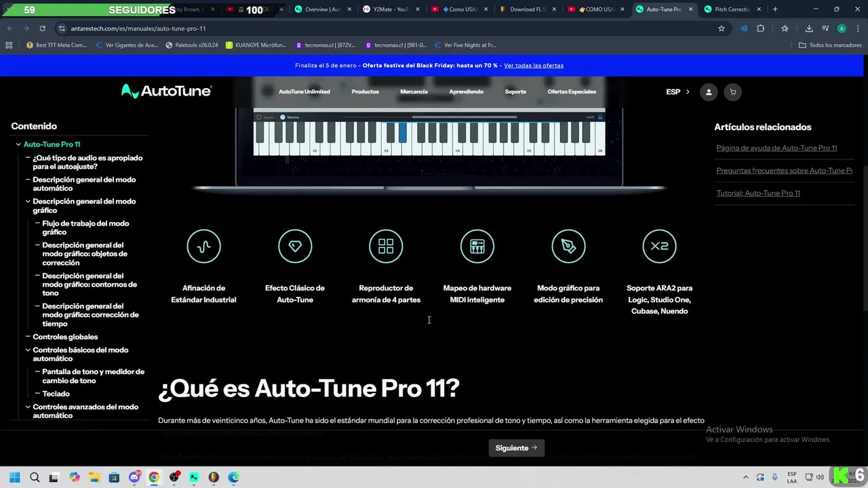Open File Explorer from the taskbar

(x=94, y=477)
